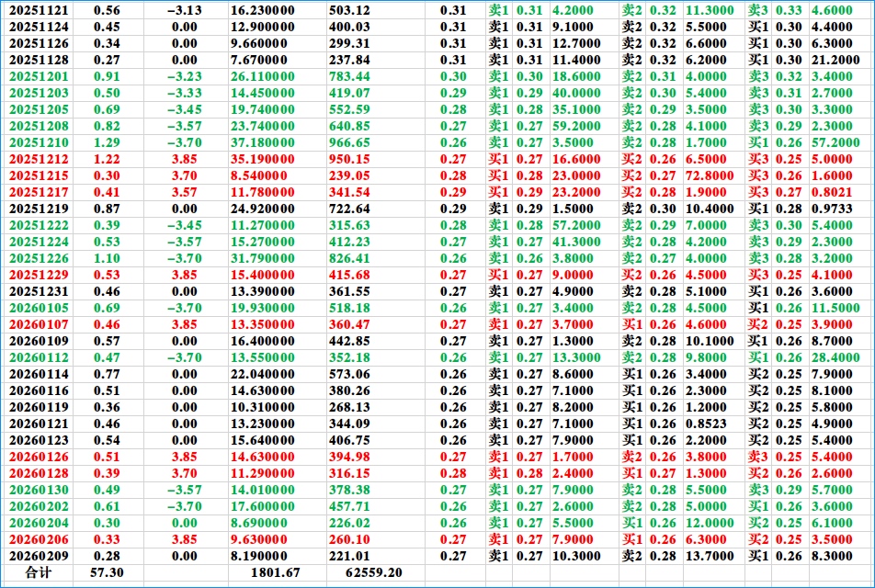875x588 pixels.
Task: Click the green quantity 28.4000
Action: point(835,357)
